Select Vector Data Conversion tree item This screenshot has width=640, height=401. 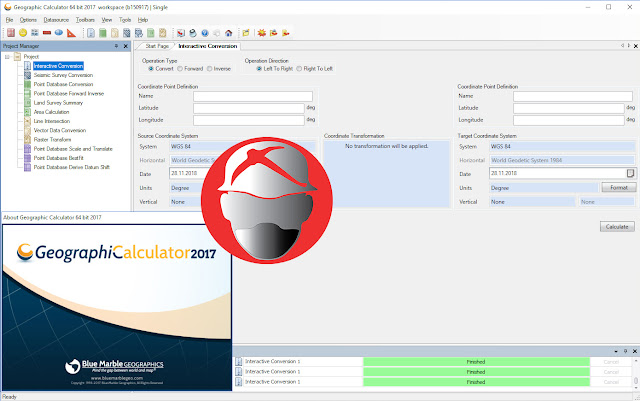tap(60, 130)
